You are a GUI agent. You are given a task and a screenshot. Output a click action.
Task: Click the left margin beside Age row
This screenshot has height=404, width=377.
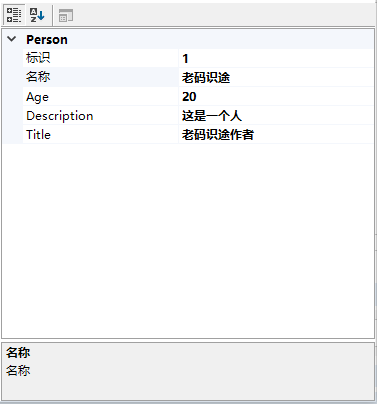point(13,96)
